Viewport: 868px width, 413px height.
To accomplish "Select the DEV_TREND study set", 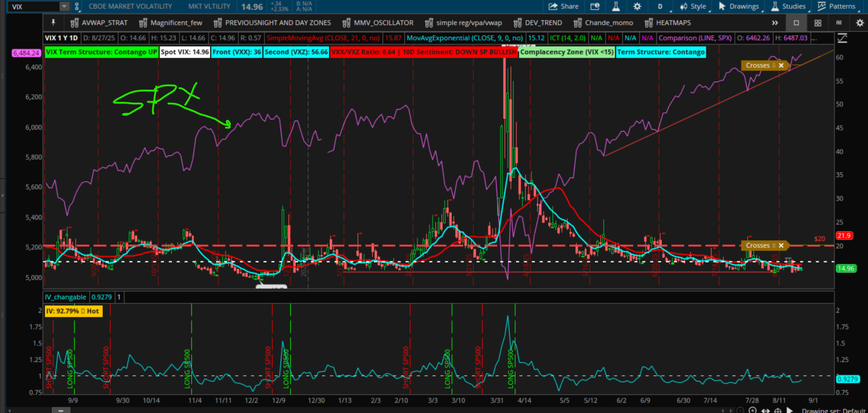I will (x=538, y=23).
